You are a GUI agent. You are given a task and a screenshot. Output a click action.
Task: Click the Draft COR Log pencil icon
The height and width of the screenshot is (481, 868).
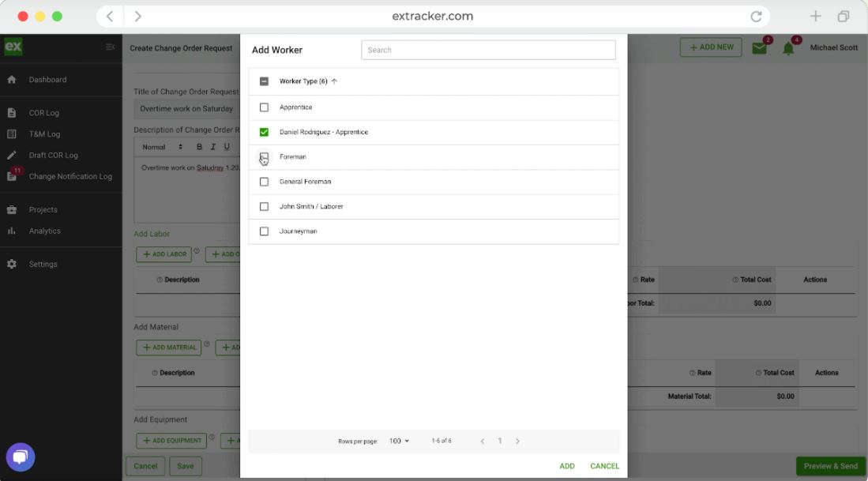(x=11, y=155)
